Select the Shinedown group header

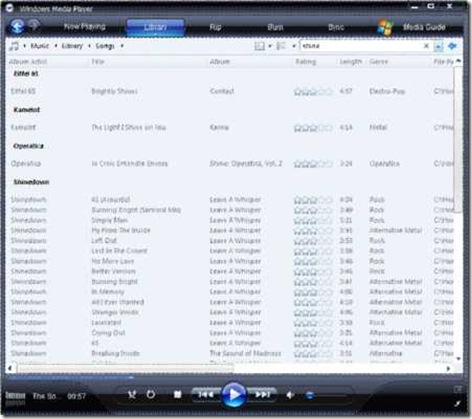click(x=31, y=182)
